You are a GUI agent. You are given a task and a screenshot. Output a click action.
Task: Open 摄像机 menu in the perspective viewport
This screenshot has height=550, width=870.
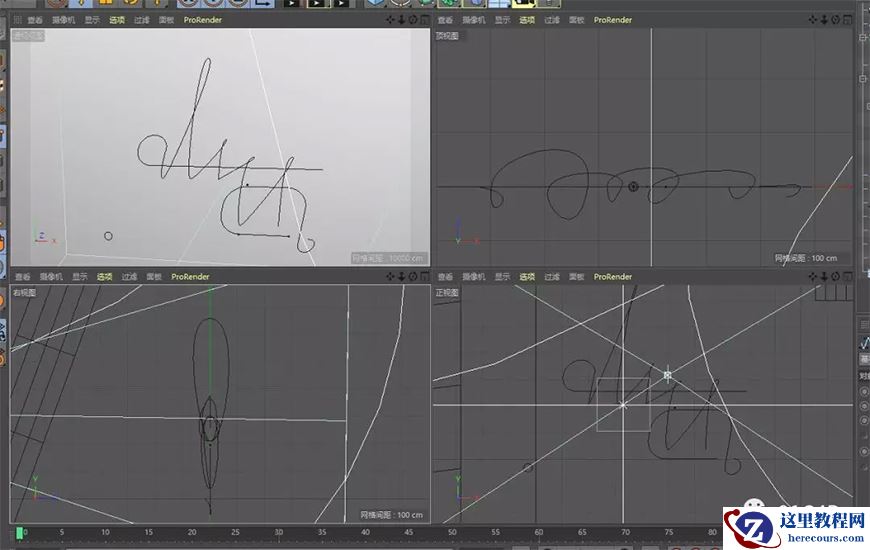tap(64, 20)
